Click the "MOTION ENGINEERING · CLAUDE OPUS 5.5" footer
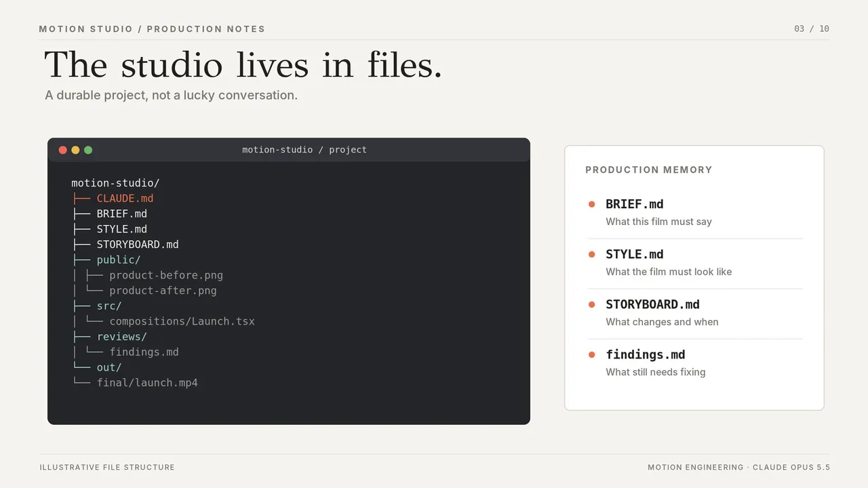This screenshot has height=488, width=868. (738, 468)
